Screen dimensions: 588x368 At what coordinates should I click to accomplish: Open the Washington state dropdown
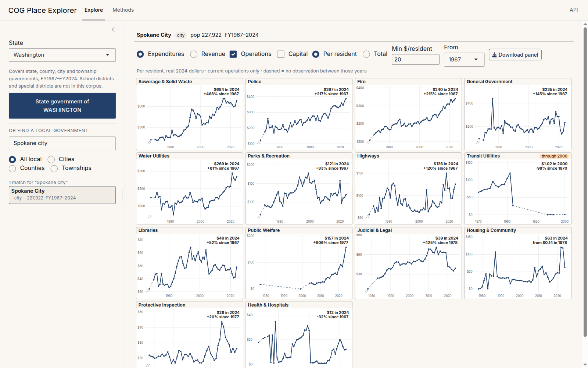click(x=62, y=55)
